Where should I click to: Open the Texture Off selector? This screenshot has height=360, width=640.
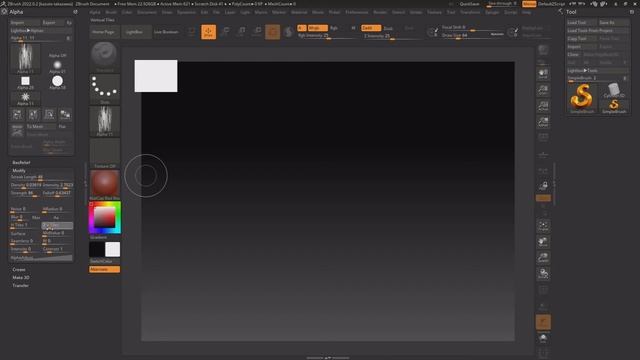(104, 153)
